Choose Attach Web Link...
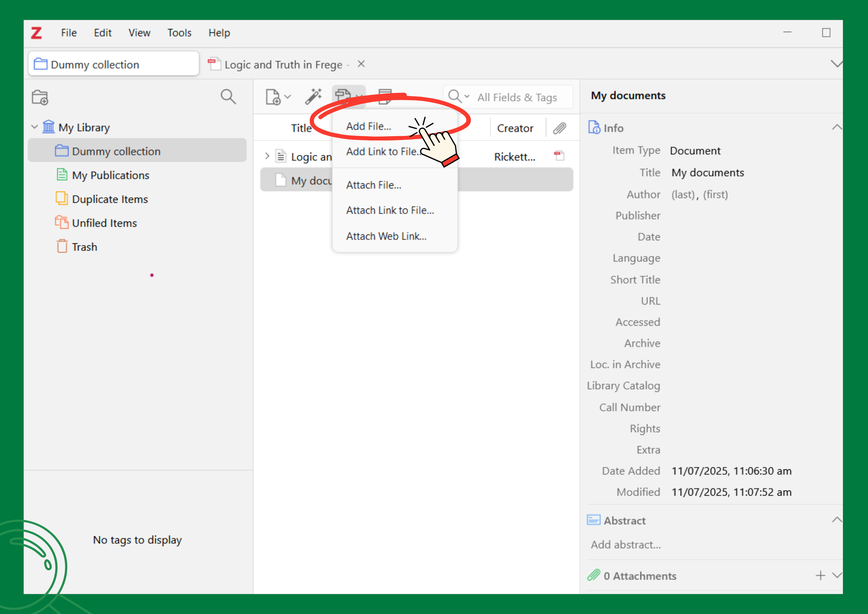 pos(386,236)
